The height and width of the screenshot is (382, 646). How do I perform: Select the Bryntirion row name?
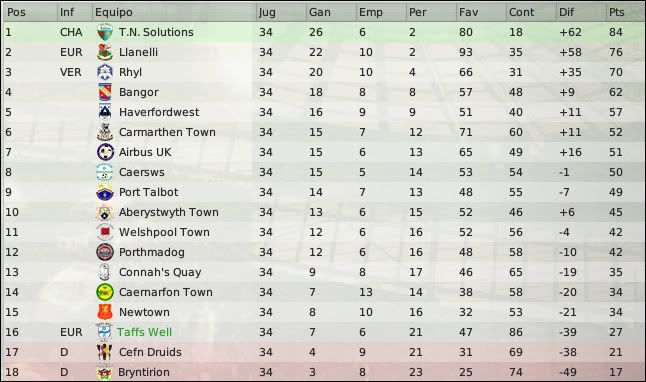(x=144, y=372)
